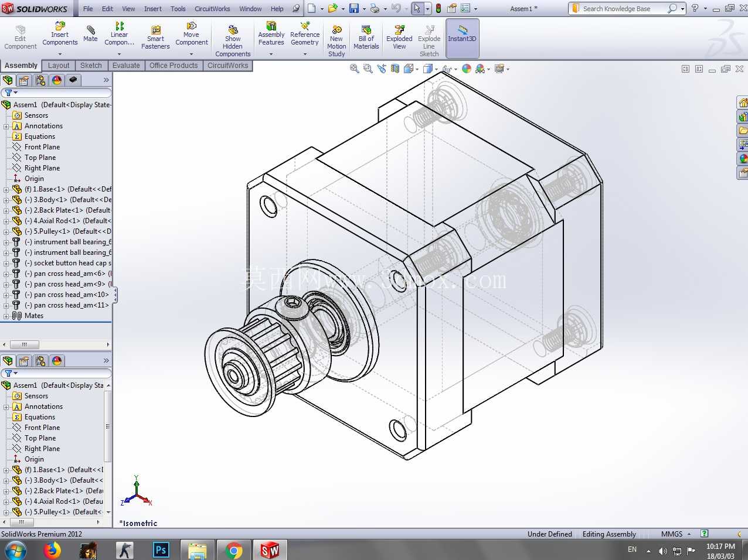Insert a Bill of Materials
748x560 pixels.
[x=366, y=37]
